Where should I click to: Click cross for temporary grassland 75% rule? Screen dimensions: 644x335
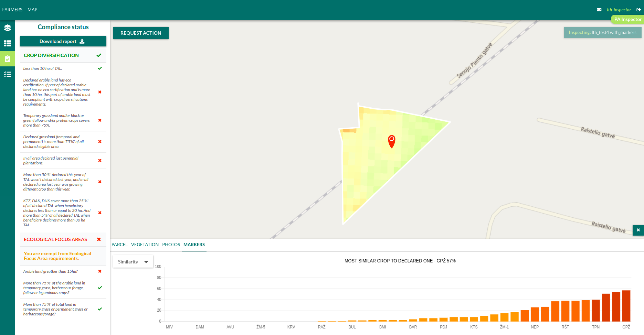tap(100, 120)
